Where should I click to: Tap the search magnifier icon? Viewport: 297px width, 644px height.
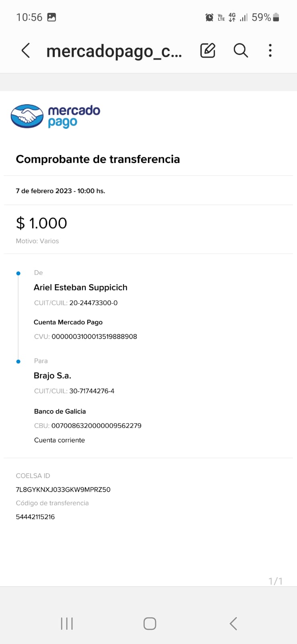241,51
